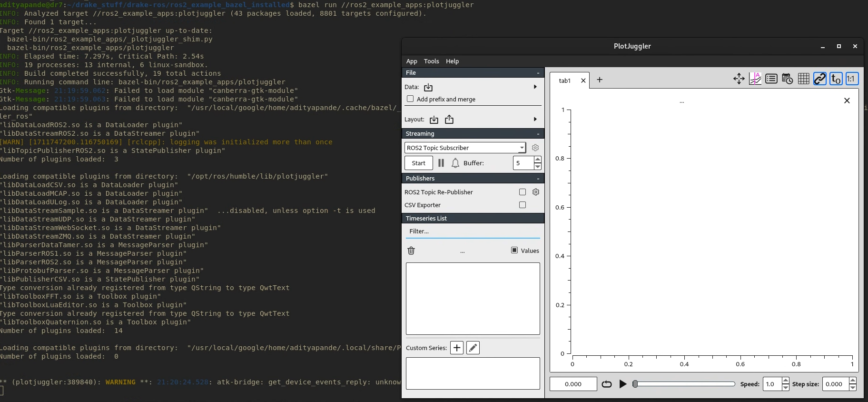Click the load data file icon
868x402 pixels.
coord(428,87)
